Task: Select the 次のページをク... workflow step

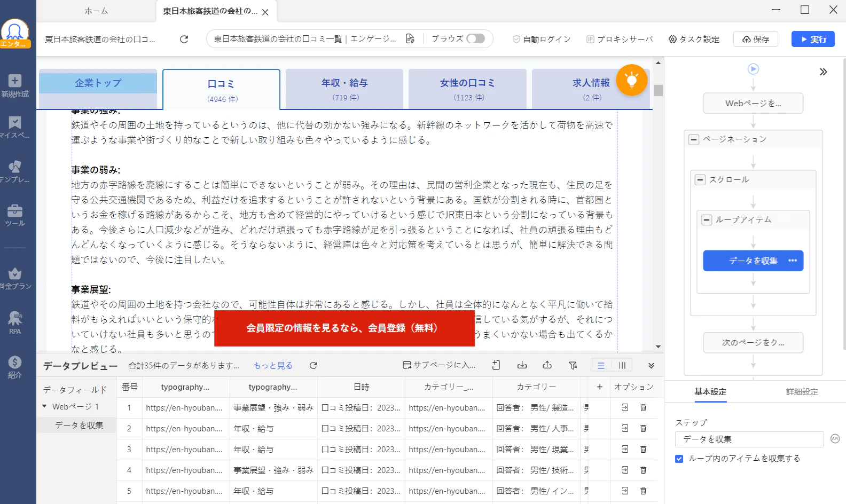Action: click(753, 342)
